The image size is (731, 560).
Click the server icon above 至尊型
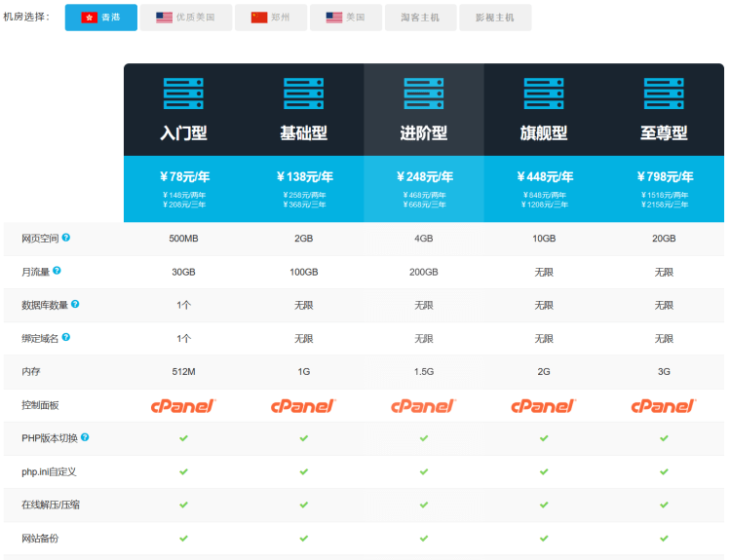[x=664, y=93]
